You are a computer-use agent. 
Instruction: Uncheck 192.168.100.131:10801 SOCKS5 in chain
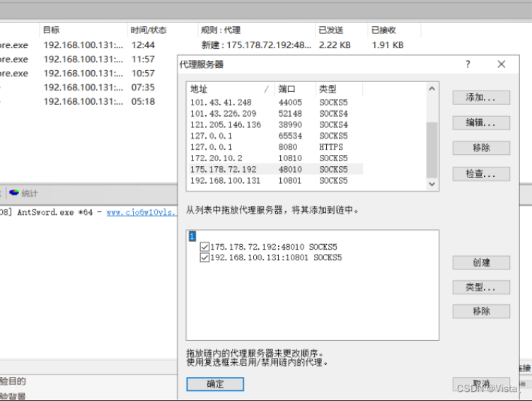pos(204,257)
